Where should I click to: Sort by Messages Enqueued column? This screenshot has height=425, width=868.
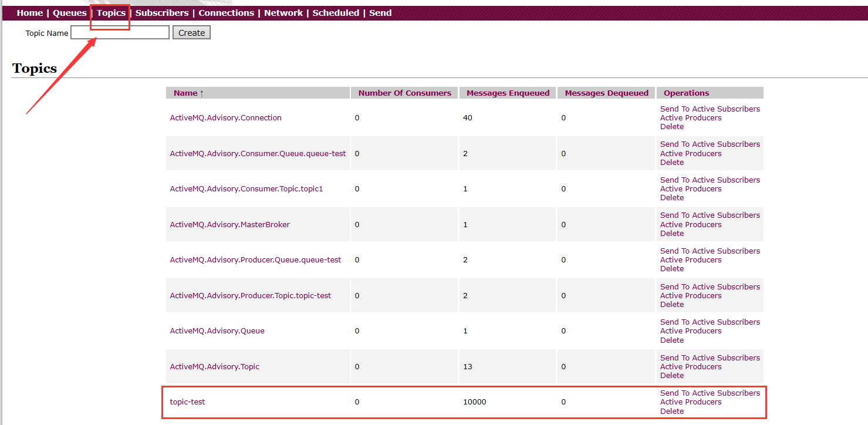pyautogui.click(x=508, y=93)
